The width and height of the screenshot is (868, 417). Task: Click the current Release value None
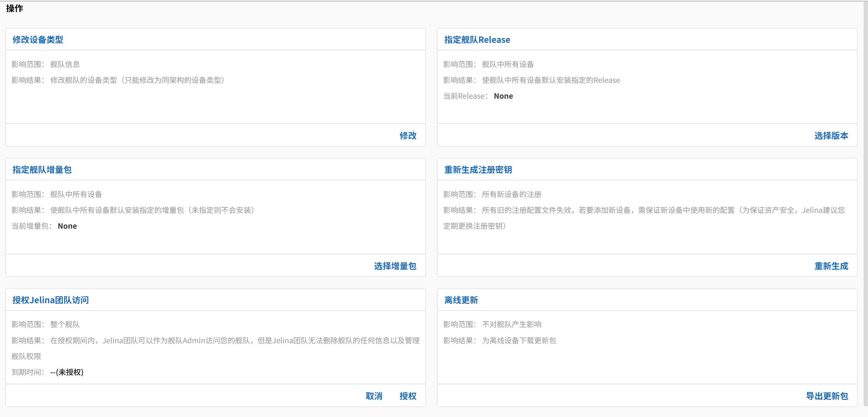503,96
